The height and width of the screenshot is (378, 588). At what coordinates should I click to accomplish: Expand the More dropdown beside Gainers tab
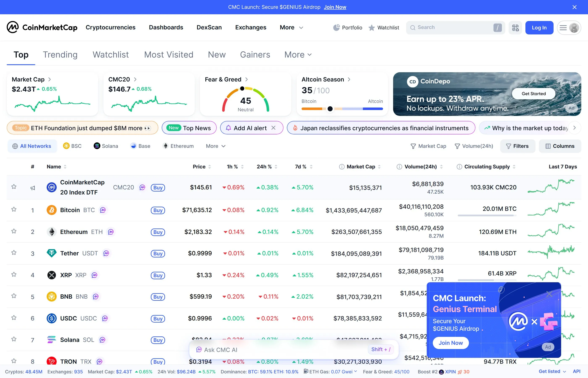click(x=298, y=54)
